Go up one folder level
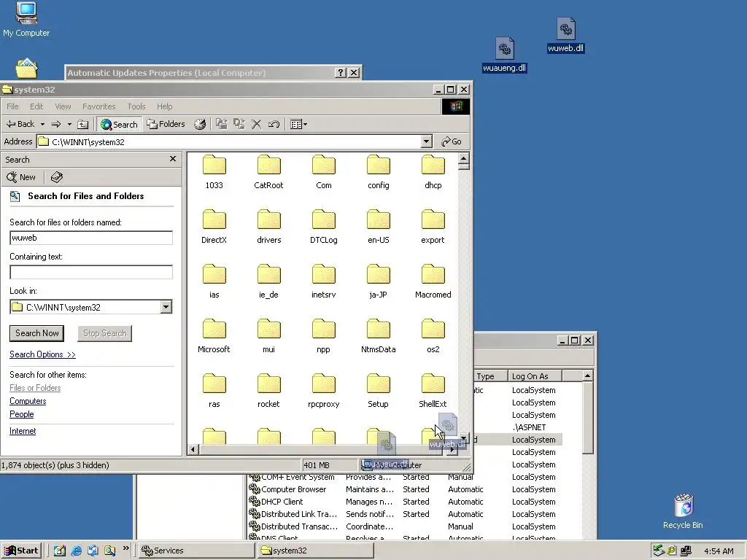Image resolution: width=747 pixels, height=560 pixels. point(83,124)
